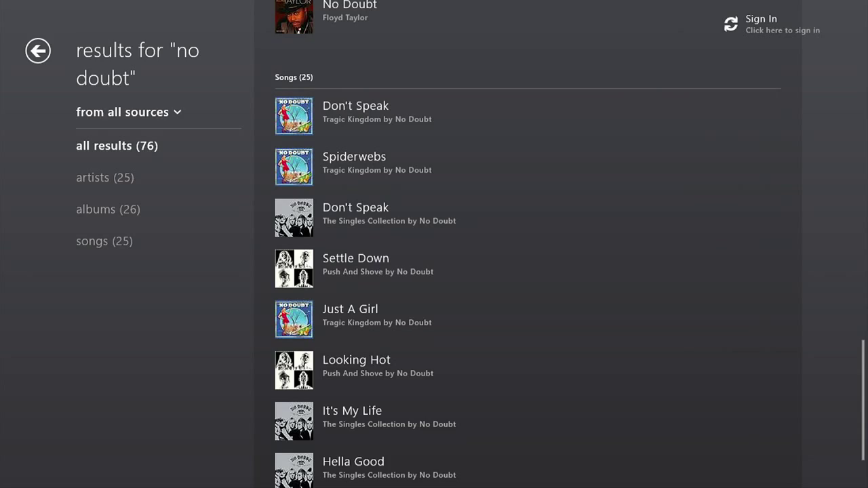Select the Hella Good song title
868x488 pixels.
click(353, 462)
